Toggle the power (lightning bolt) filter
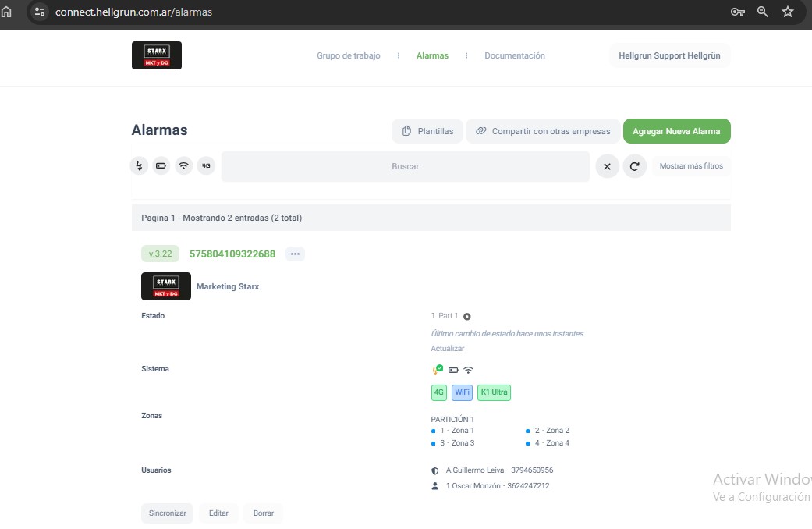This screenshot has width=812, height=529. [x=139, y=165]
